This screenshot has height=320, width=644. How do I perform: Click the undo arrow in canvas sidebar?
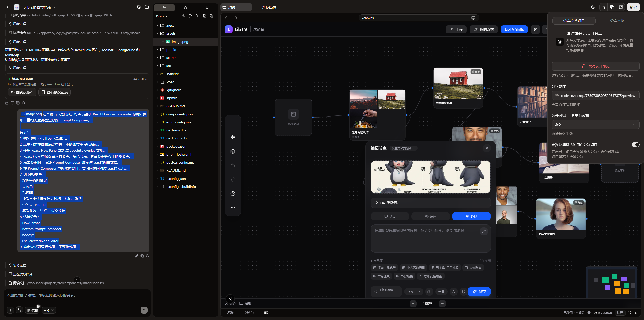[233, 165]
